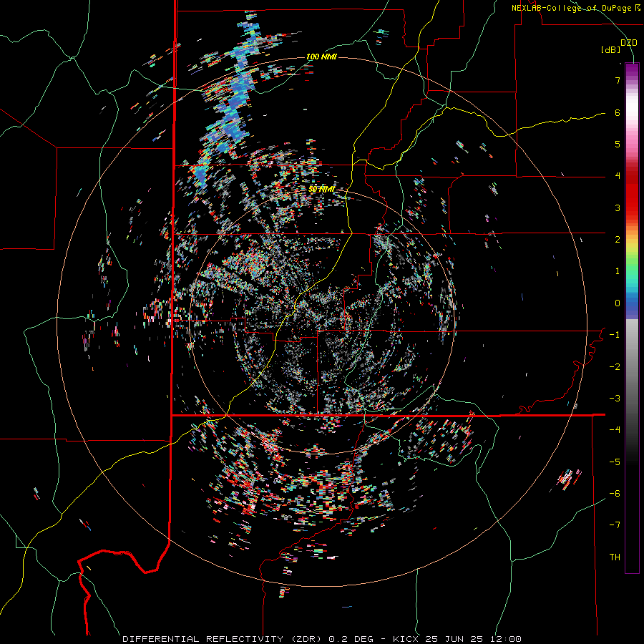644x644 pixels.
Task: Select the -2 value on the legend
Action: 615,367
